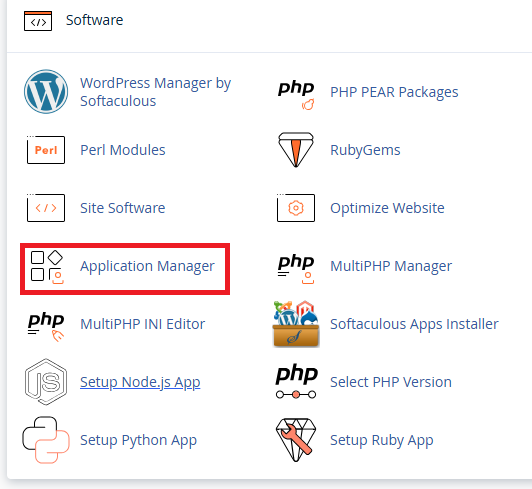532x489 pixels.
Task: Click the Perl Modules icon
Action: [46, 150]
